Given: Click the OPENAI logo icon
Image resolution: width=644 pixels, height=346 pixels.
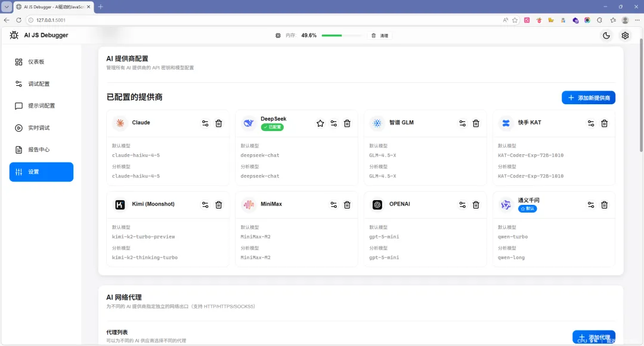Looking at the screenshot, I should pos(377,204).
